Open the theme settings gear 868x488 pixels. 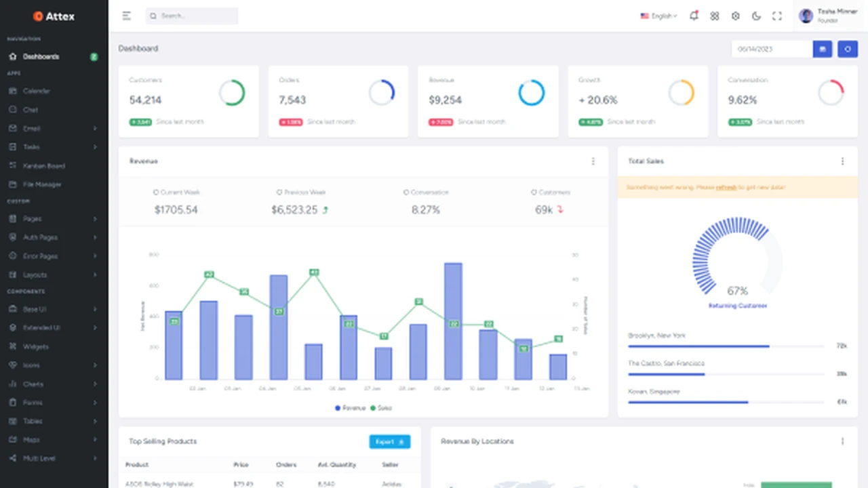coord(736,16)
